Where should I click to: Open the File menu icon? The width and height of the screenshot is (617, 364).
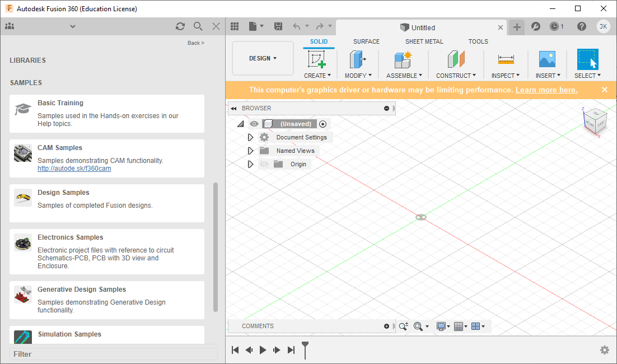(256, 26)
